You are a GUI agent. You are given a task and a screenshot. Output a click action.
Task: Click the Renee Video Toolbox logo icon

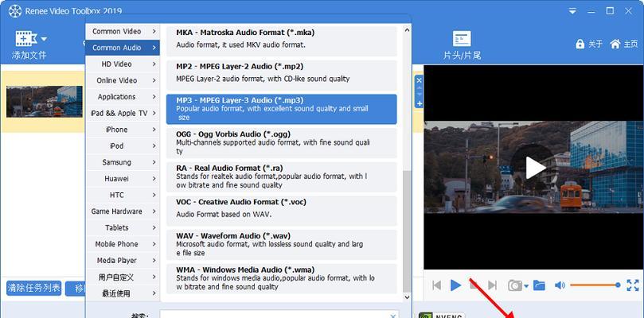click(15, 11)
